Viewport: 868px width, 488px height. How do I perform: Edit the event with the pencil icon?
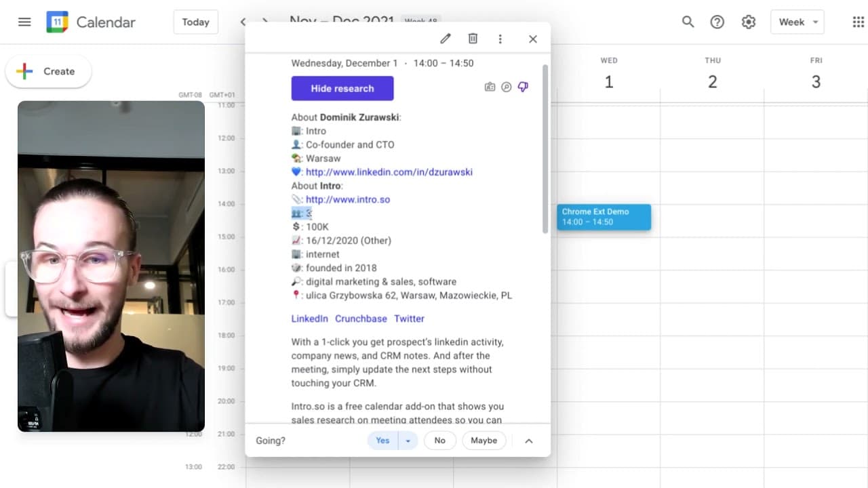pos(445,39)
